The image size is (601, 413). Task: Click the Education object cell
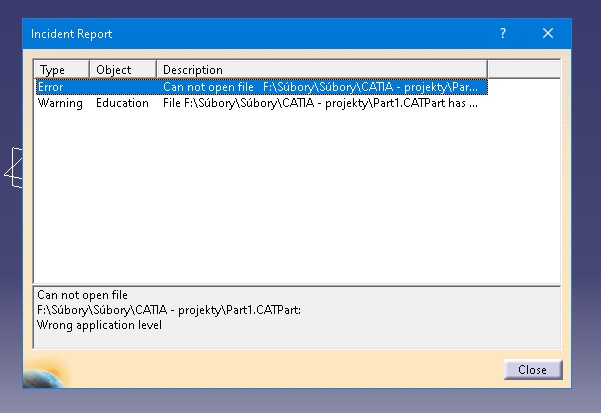(x=122, y=103)
